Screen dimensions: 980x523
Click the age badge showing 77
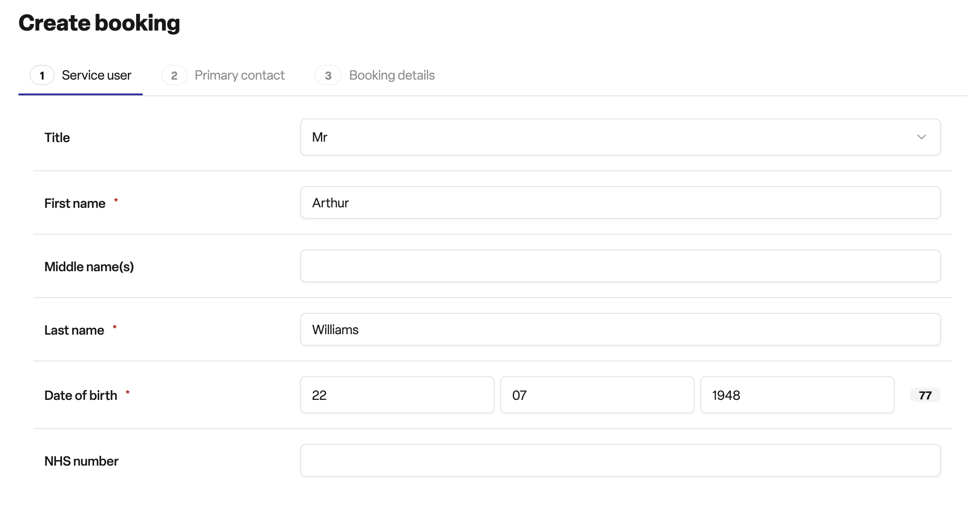click(925, 395)
